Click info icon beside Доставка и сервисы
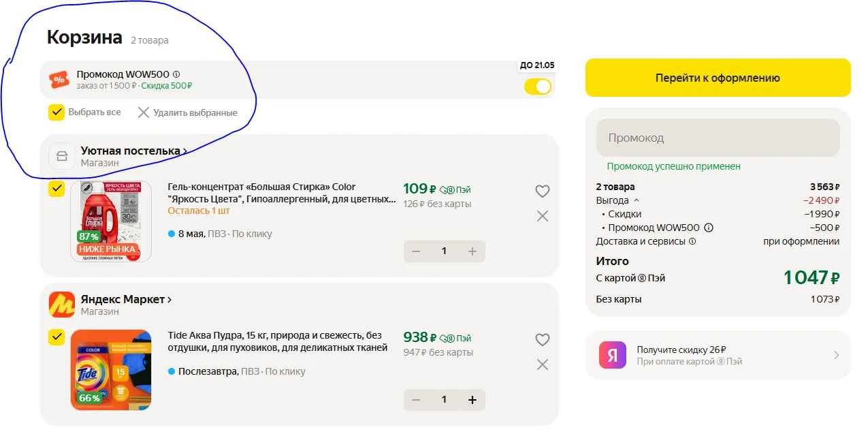868x434 pixels. [x=692, y=241]
